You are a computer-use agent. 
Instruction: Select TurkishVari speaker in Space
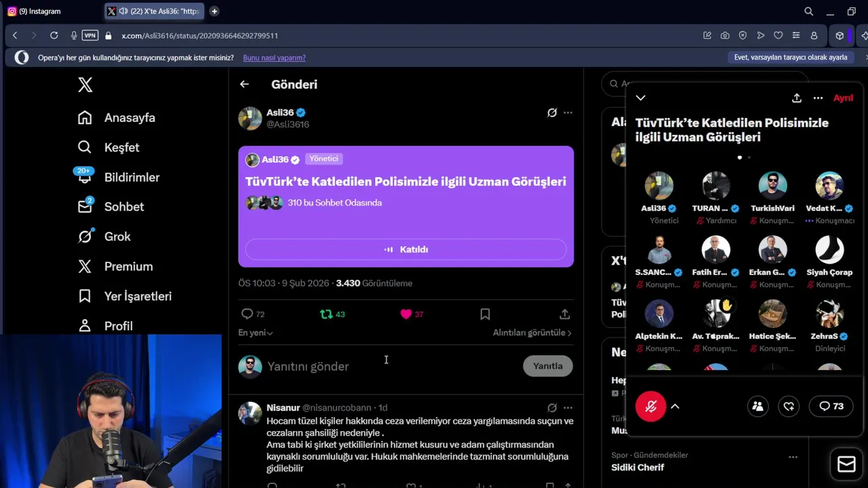772,186
